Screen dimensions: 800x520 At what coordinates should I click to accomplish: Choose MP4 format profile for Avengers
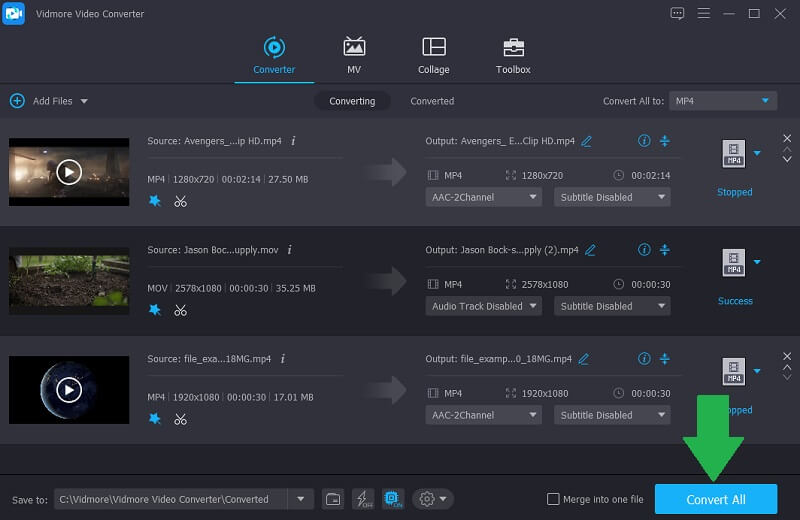(734, 154)
